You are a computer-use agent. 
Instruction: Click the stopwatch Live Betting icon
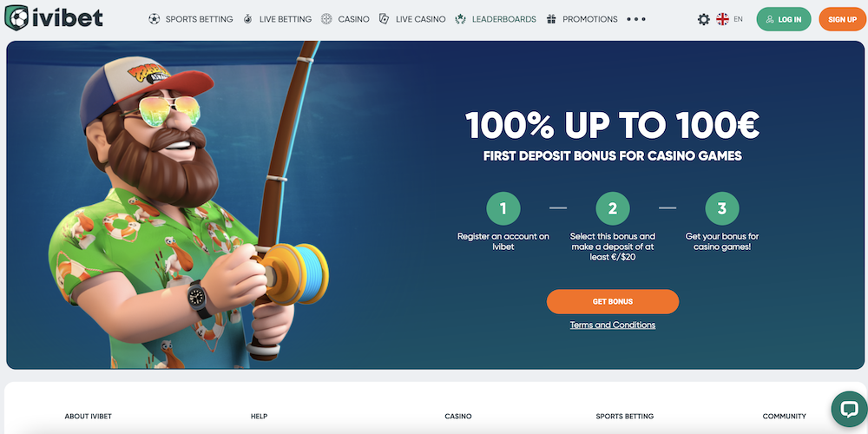(x=247, y=19)
